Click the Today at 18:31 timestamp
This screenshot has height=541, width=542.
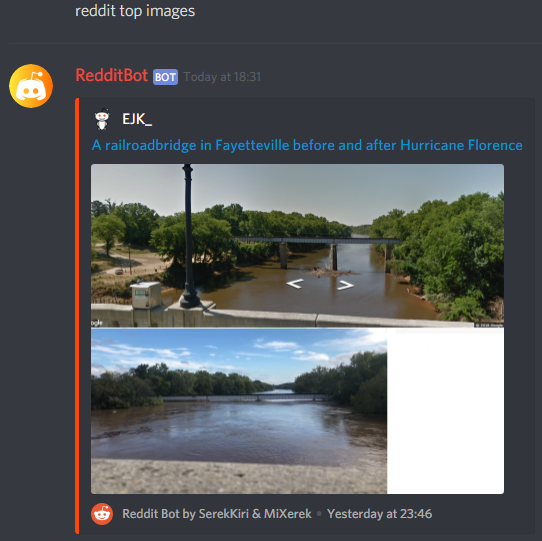[x=222, y=77]
